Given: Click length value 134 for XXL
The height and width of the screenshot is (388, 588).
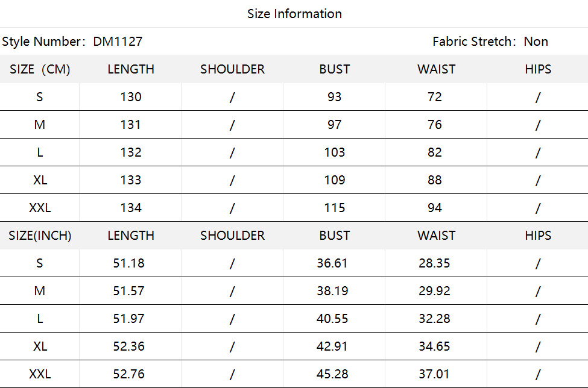Looking at the screenshot, I should pos(131,208).
